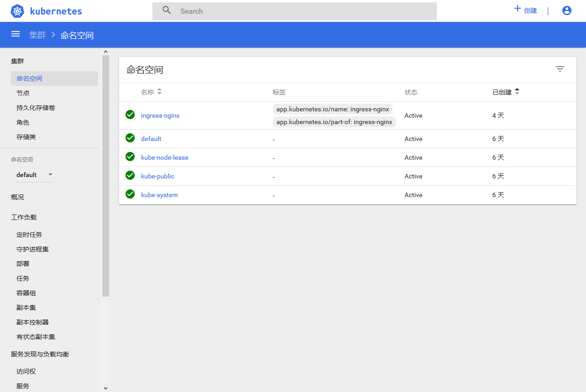Open the kube-node-lease namespace link
The height and width of the screenshot is (392, 586).
tap(164, 157)
